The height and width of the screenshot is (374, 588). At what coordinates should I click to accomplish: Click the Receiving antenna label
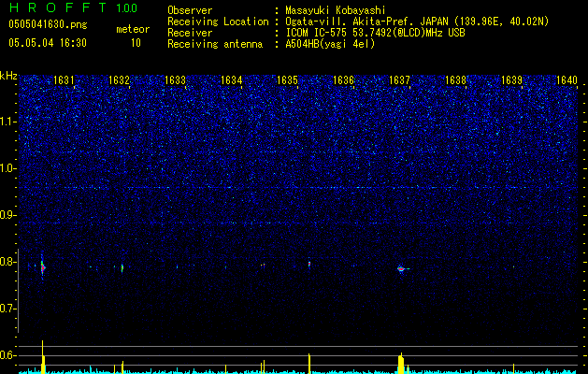tap(215, 44)
